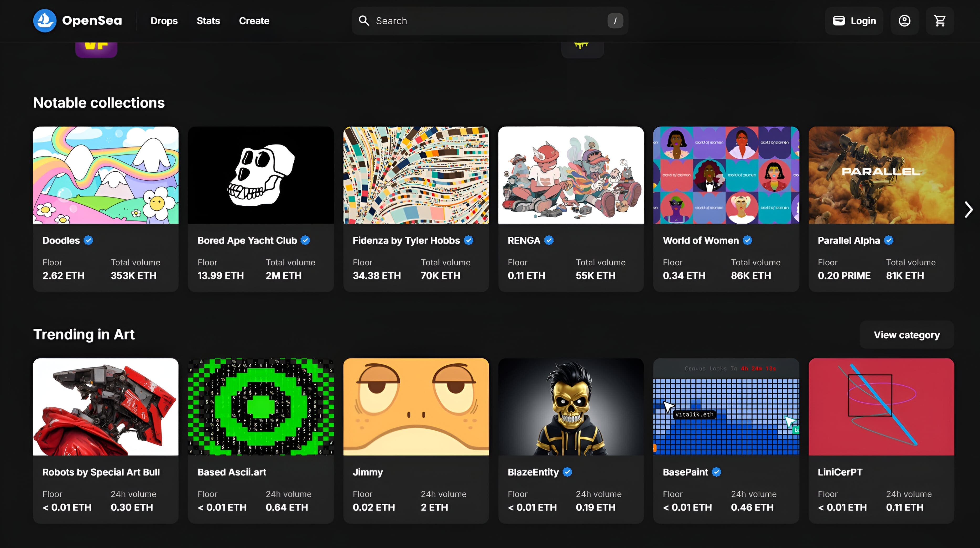Screen dimensions: 980x548
Task: Open the Fidenza by Tyler Hobbs artwork thumbnail
Action: (416, 175)
